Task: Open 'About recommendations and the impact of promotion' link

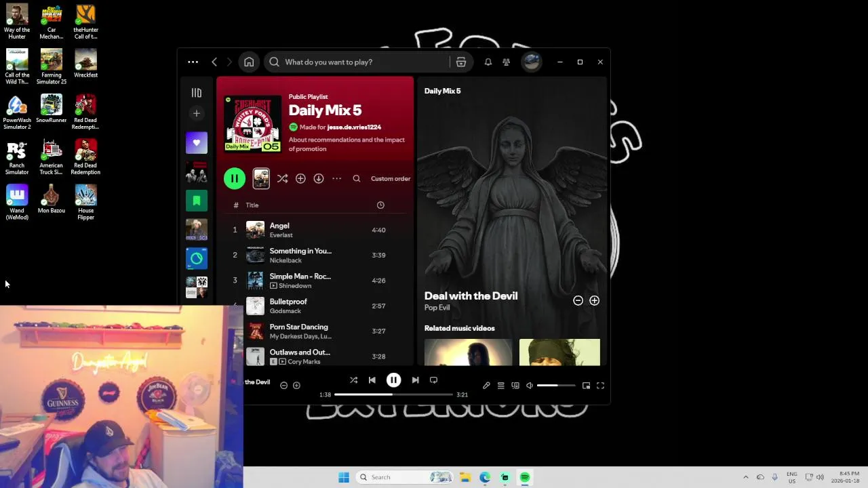Action: pyautogui.click(x=347, y=144)
